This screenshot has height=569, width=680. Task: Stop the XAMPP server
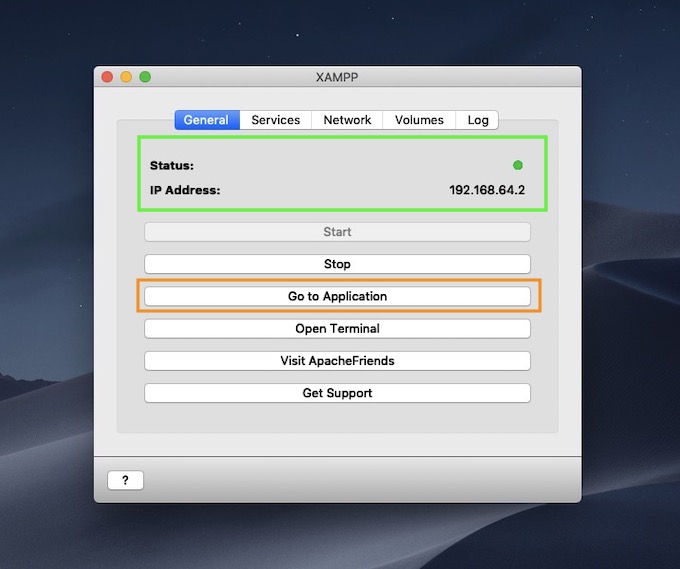click(x=337, y=264)
